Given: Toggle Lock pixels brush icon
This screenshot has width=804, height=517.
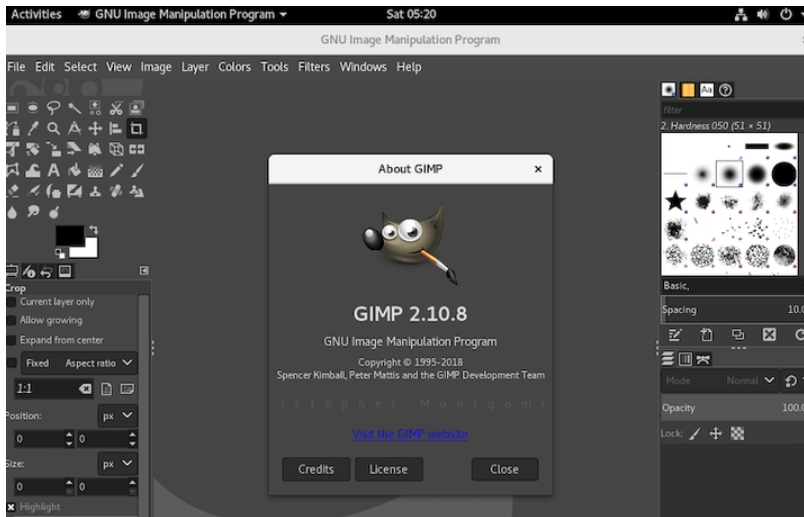Looking at the screenshot, I should click(x=694, y=434).
